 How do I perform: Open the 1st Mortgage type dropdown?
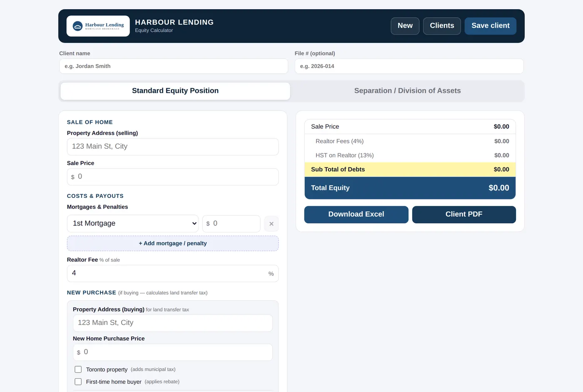(133, 223)
